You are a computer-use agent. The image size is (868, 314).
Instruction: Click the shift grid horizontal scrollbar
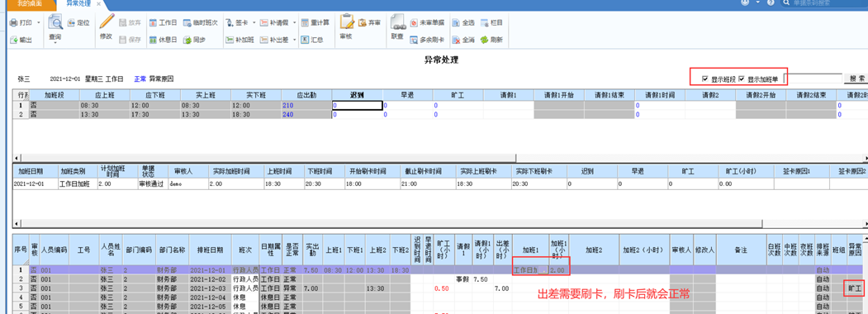(269, 158)
